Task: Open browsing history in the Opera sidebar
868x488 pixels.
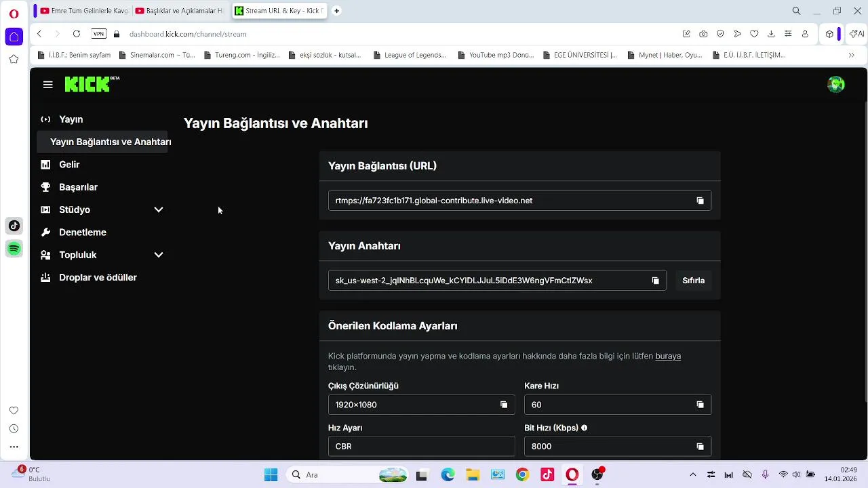Action: pos(14,429)
